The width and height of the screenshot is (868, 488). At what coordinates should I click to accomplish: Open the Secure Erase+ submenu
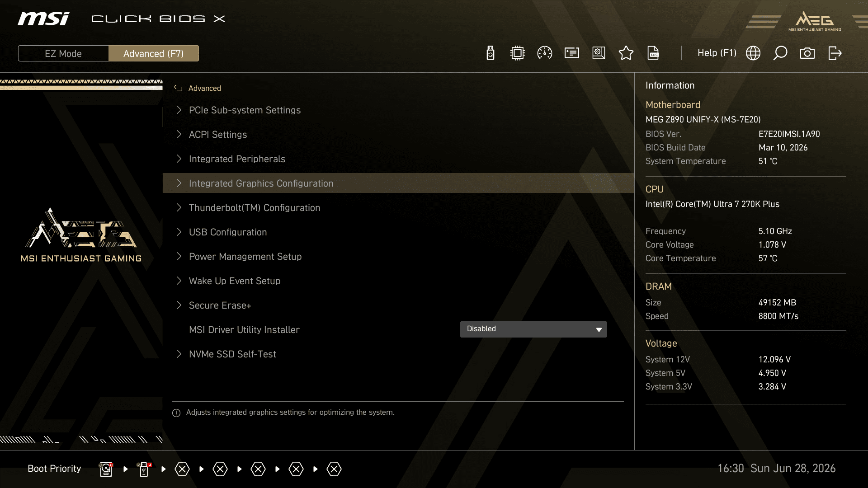tap(398, 305)
